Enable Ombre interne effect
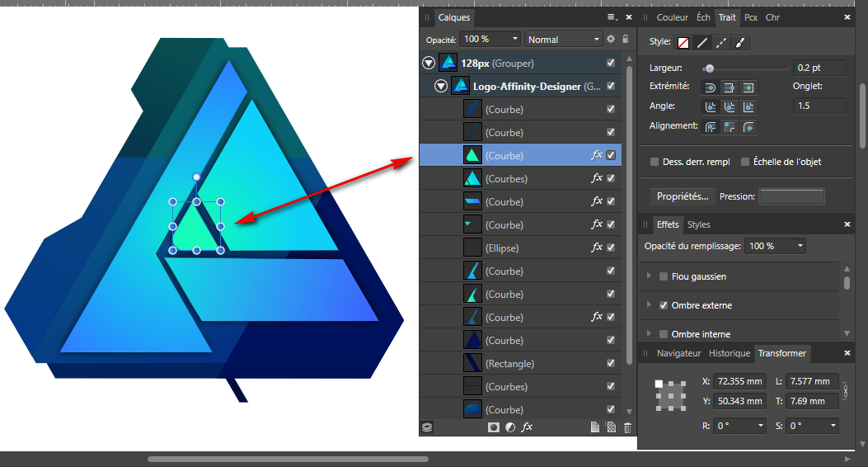868x467 pixels. [x=664, y=334]
